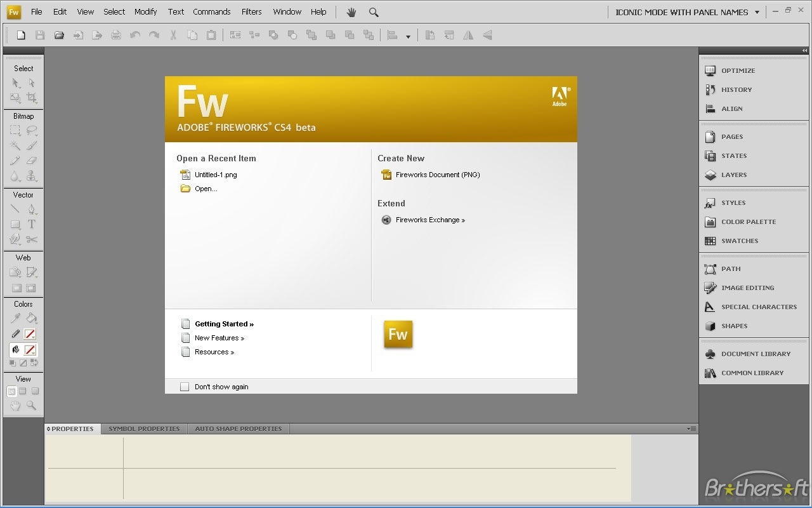812x508 pixels.
Task: Open the Align toolbar dropdown arrow
Action: pyautogui.click(x=408, y=36)
